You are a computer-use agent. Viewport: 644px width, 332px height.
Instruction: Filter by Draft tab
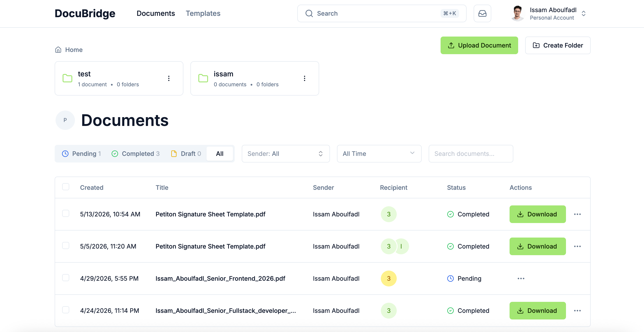(186, 154)
